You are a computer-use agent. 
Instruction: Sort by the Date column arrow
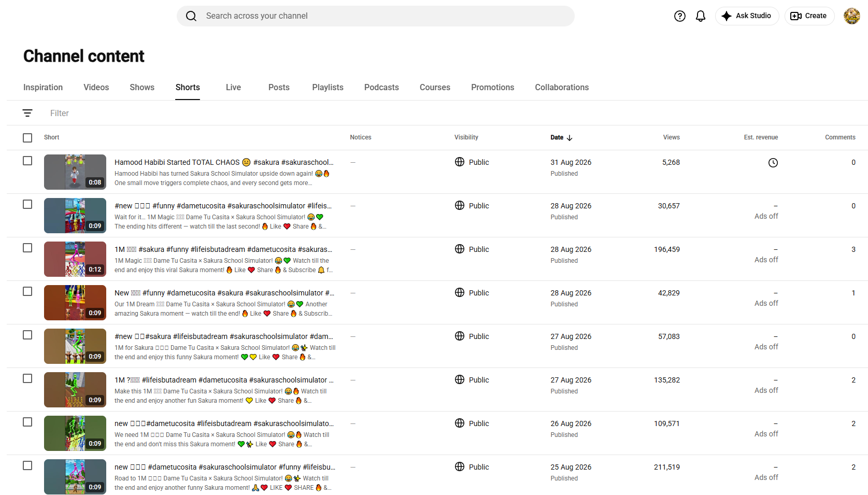[570, 138]
